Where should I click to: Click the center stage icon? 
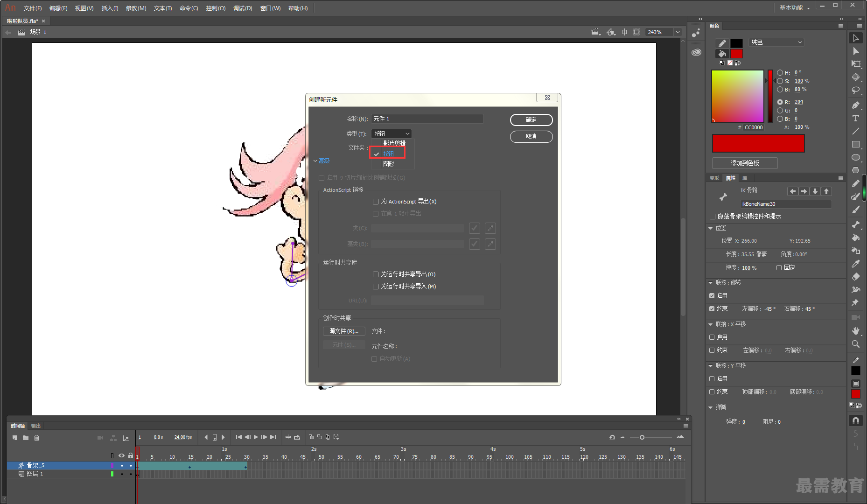pos(625,32)
